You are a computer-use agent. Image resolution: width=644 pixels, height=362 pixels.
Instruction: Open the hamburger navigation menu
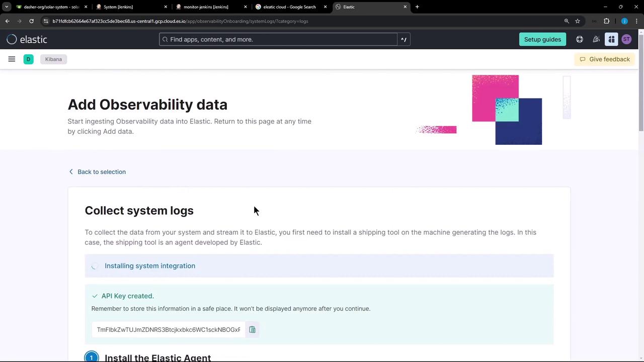click(12, 59)
